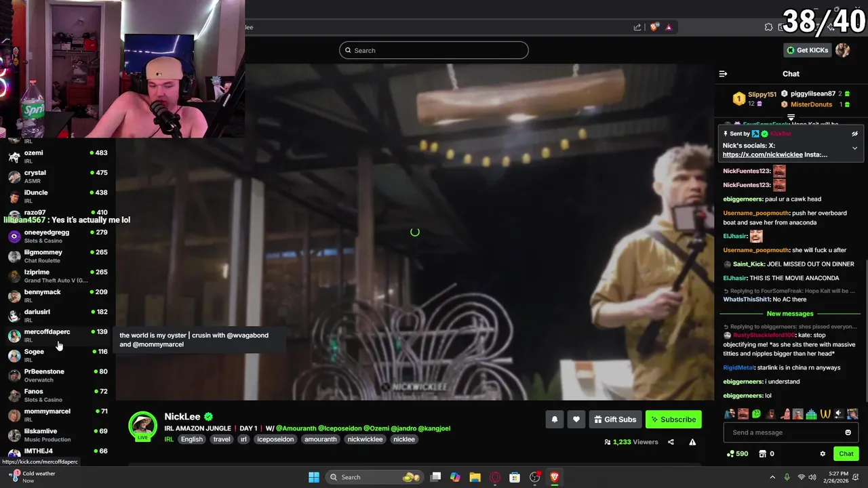Image resolution: width=868 pixels, height=488 pixels.
Task: Click the Kick search field
Action: 434,50
